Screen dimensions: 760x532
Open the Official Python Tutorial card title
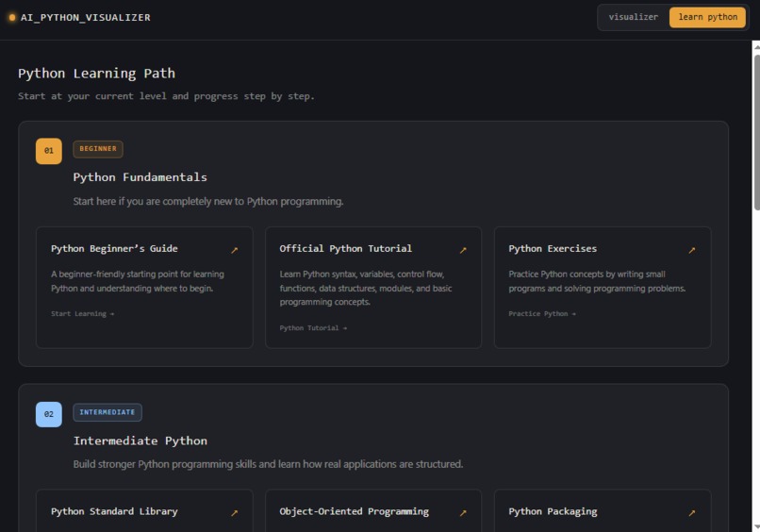[346, 249]
